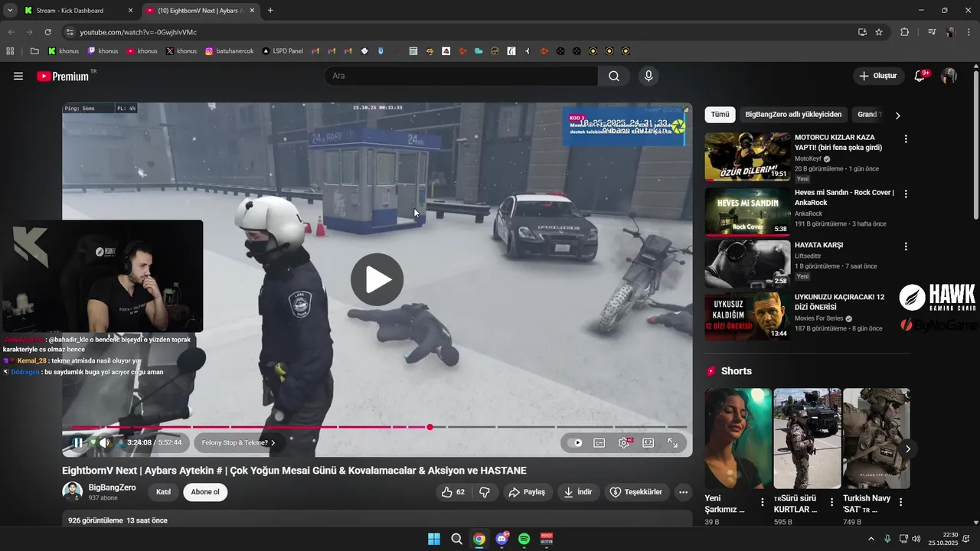Image resolution: width=980 pixels, height=551 pixels.
Task: Open options for Turkish Navy SAT short
Action: 900,502
